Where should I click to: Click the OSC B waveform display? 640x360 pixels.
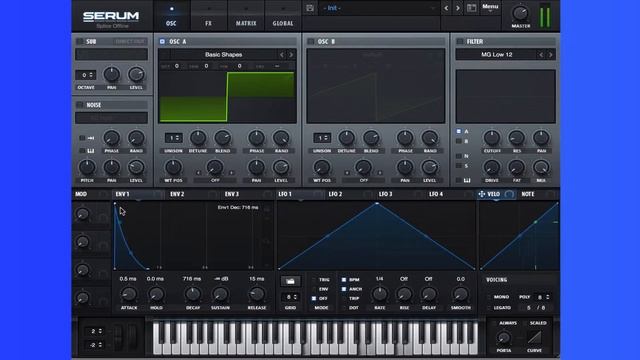[376, 86]
